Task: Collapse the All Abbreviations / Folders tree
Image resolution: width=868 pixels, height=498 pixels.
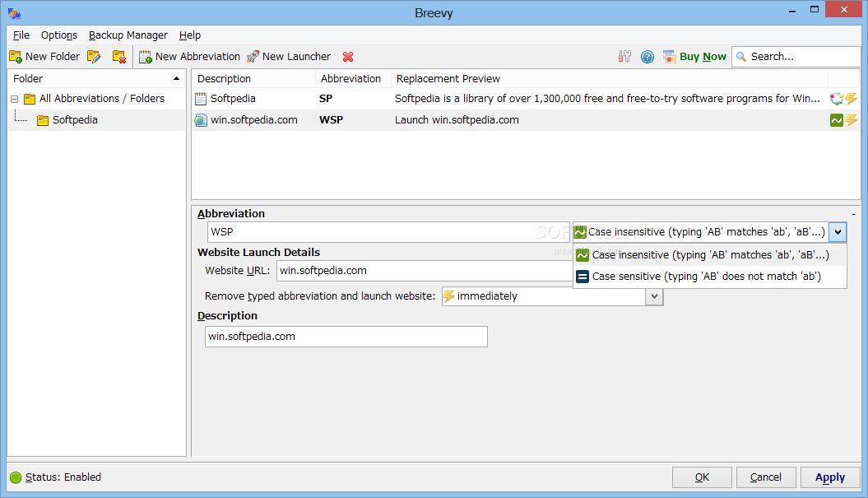Action: click(x=14, y=99)
